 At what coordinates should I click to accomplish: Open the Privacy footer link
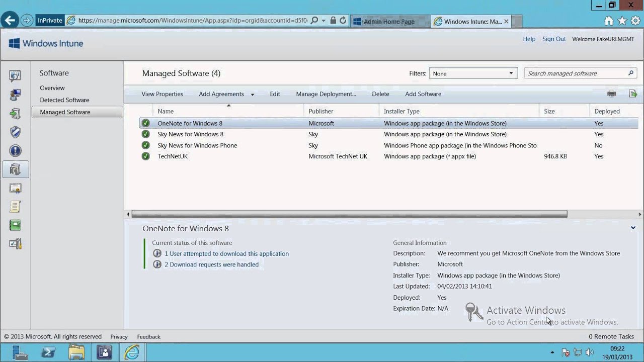(x=119, y=337)
